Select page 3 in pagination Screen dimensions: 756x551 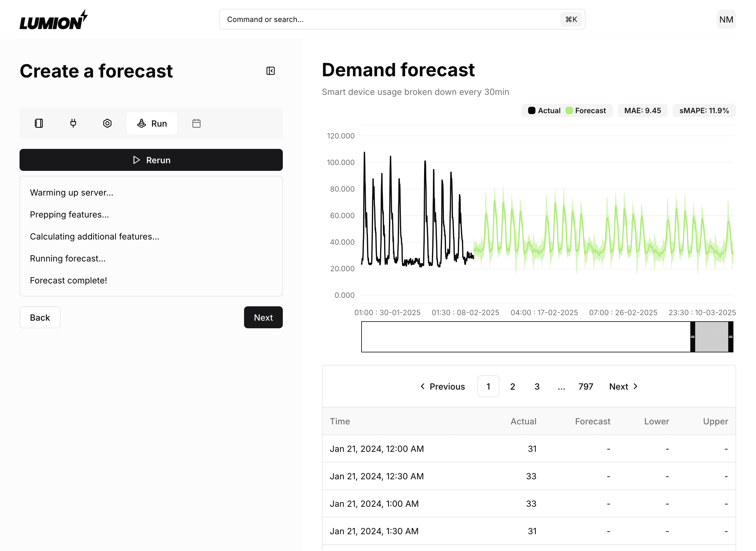(x=537, y=387)
